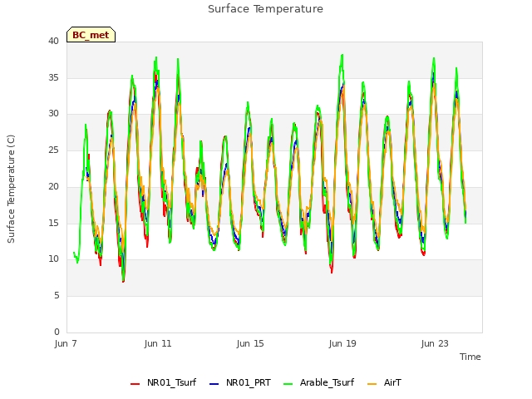
Task: Click the 15 y-axis tick label
Action: pyautogui.click(x=53, y=223)
